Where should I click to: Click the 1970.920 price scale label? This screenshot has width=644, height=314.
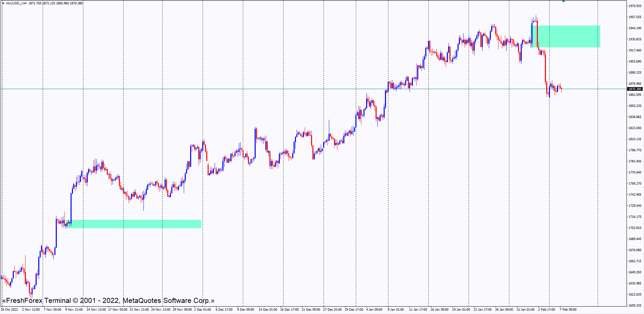click(635, 6)
